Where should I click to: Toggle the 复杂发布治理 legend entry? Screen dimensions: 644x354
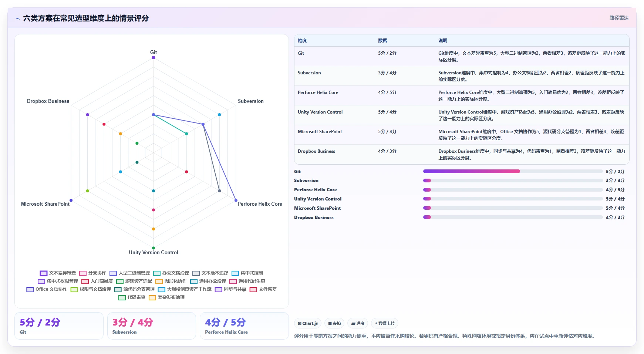[166, 297]
